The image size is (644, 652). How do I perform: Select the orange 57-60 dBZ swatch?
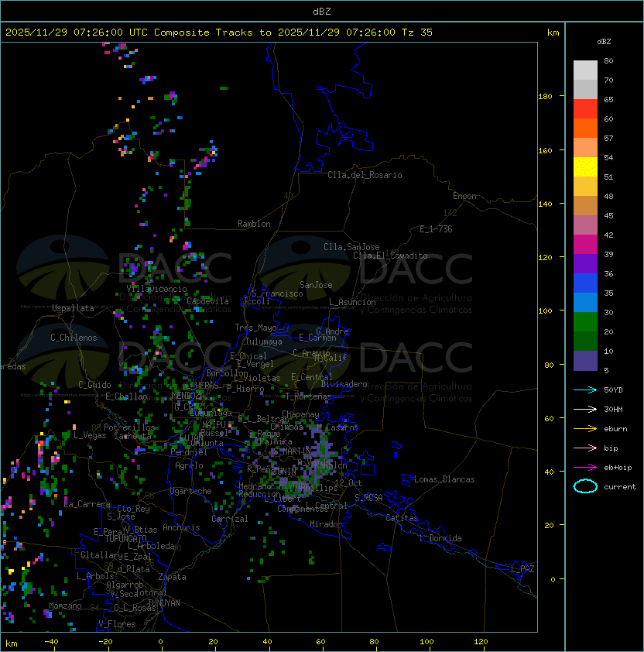pos(585,128)
